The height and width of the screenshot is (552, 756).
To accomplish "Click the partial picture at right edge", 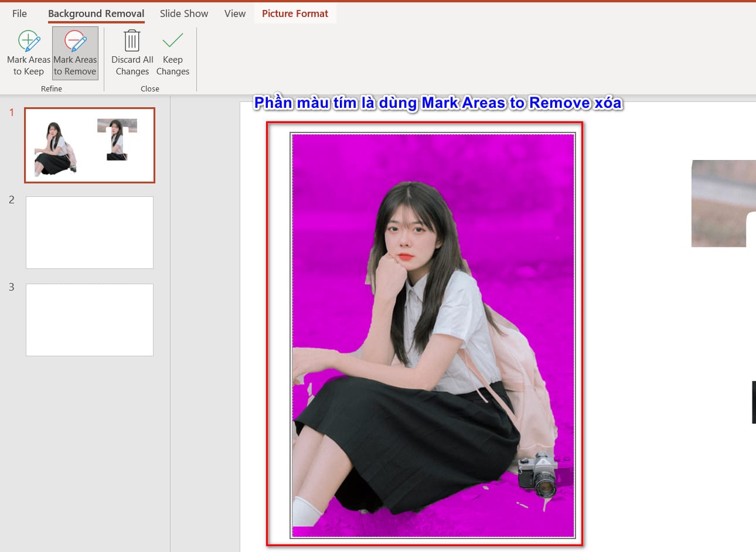I will click(x=724, y=203).
